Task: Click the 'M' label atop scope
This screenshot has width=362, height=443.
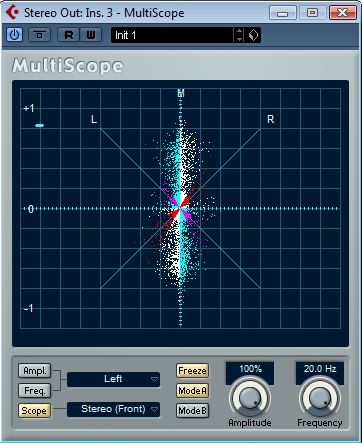Action: point(181,93)
